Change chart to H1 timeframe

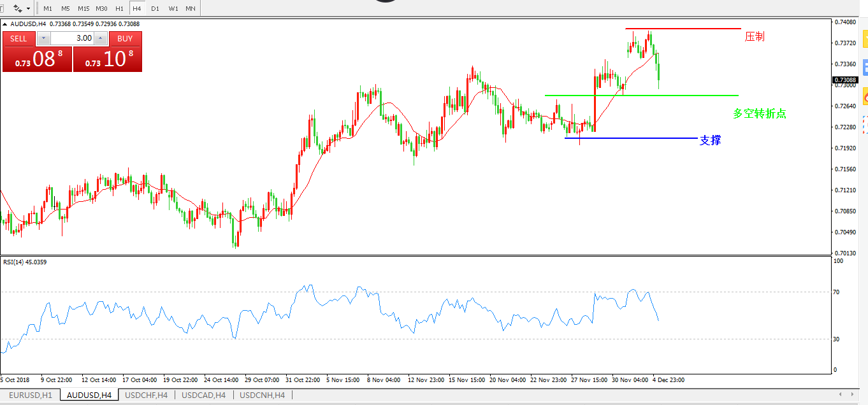pos(119,9)
